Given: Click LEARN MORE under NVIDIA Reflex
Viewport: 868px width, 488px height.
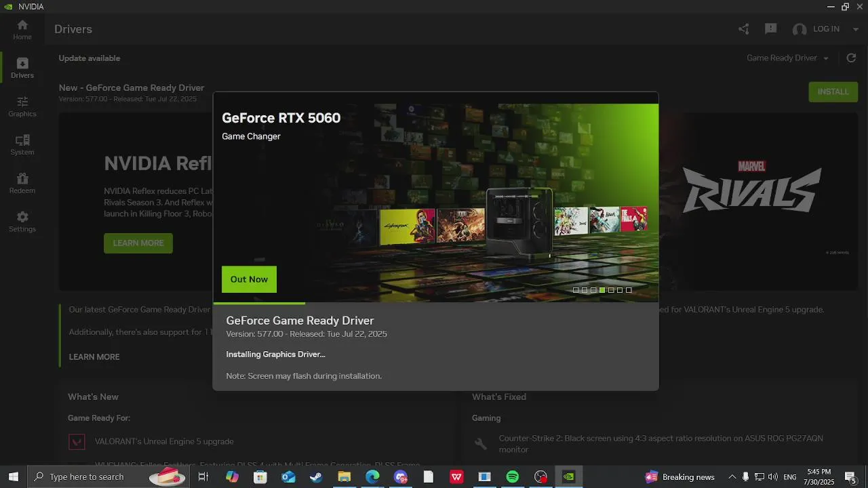Looking at the screenshot, I should 138,243.
